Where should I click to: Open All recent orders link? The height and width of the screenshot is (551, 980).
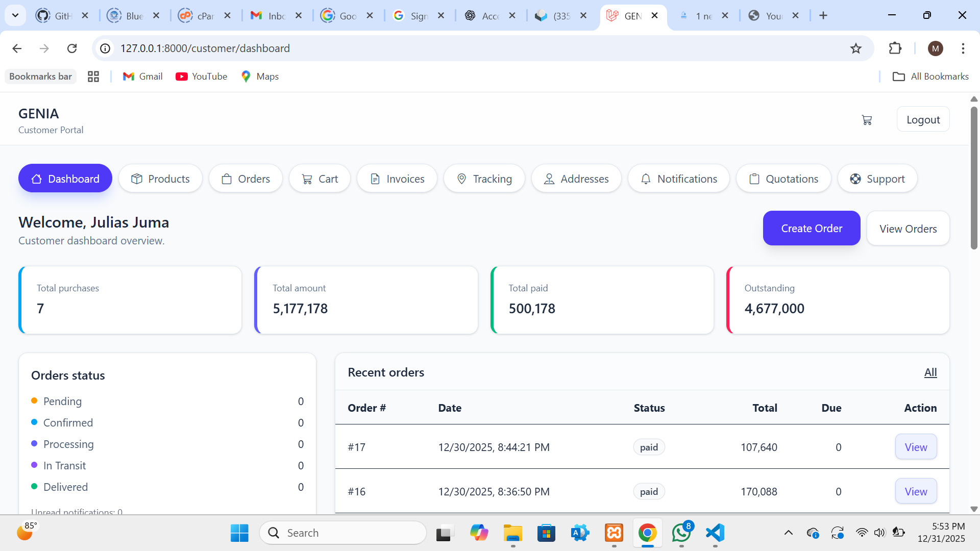(x=931, y=372)
